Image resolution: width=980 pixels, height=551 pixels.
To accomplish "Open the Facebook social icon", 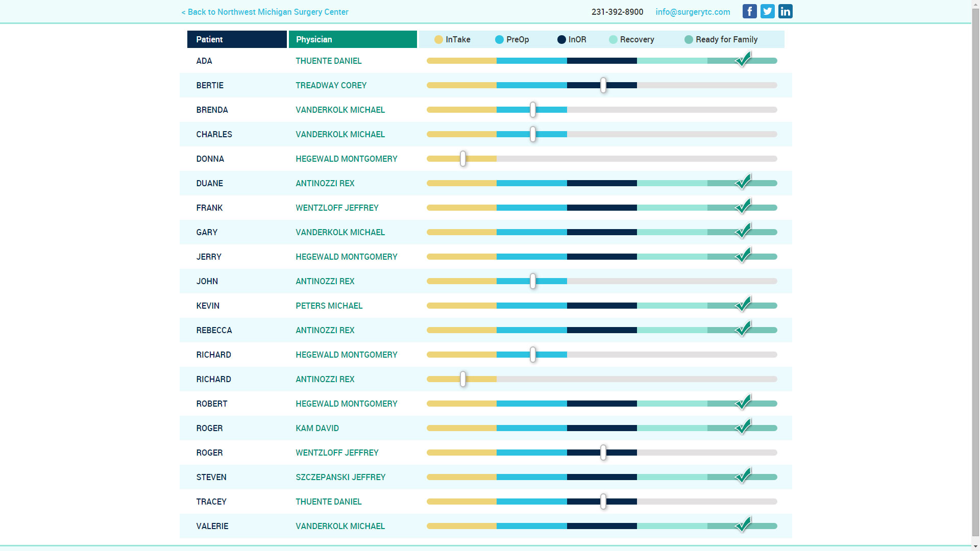I will tap(749, 11).
